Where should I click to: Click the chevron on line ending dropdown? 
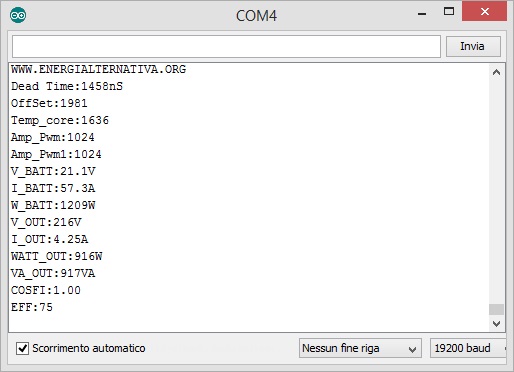coord(412,349)
